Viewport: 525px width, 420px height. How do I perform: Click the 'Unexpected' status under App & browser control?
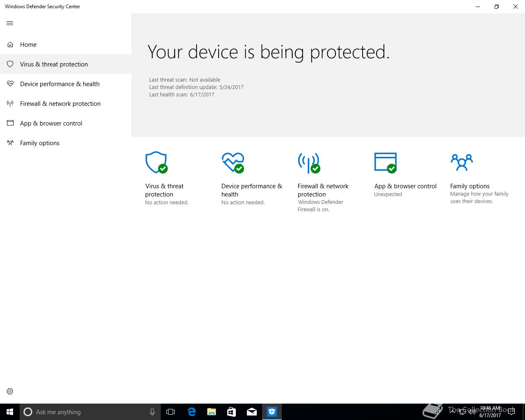point(388,194)
